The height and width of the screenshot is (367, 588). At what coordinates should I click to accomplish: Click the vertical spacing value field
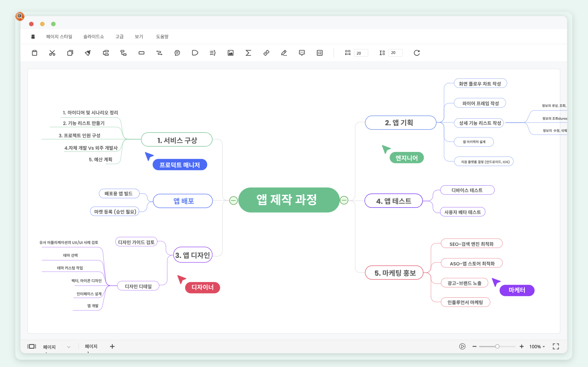395,53
